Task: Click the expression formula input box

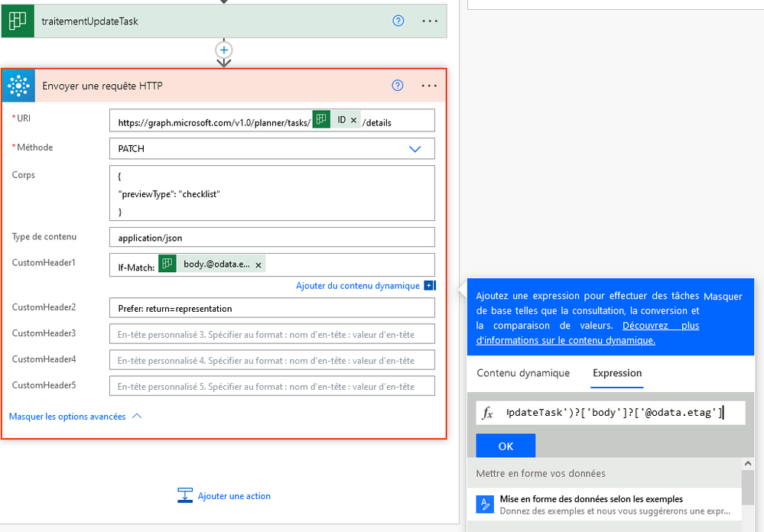Action: click(610, 413)
